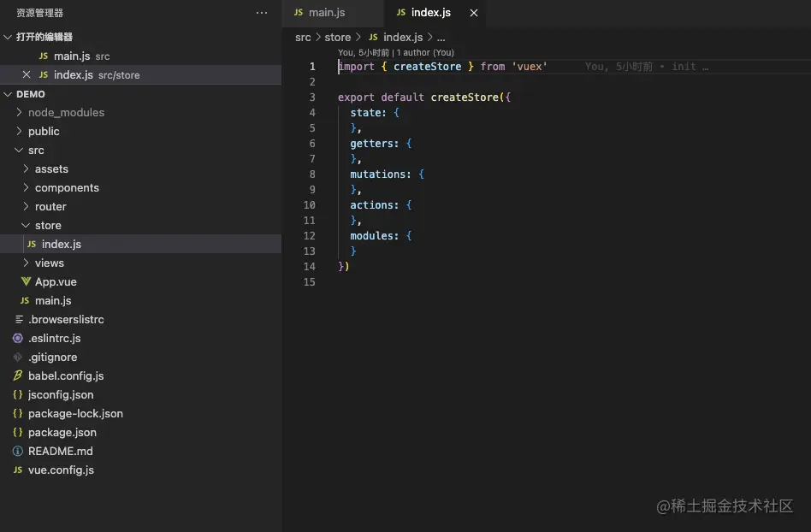This screenshot has height=532, width=811.
Task: Open package-lock.json file
Action: (x=140, y=414)
